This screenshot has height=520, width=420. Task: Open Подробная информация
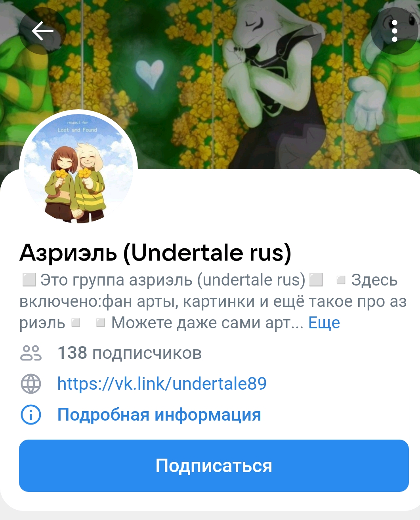[x=159, y=415]
